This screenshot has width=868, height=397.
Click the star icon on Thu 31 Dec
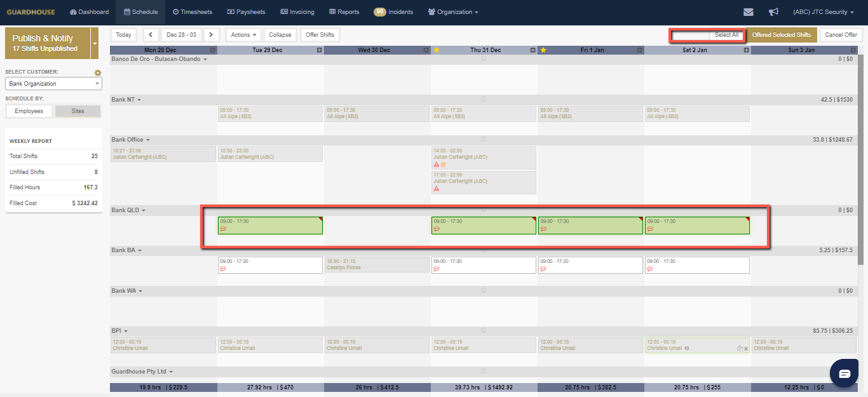click(x=435, y=50)
